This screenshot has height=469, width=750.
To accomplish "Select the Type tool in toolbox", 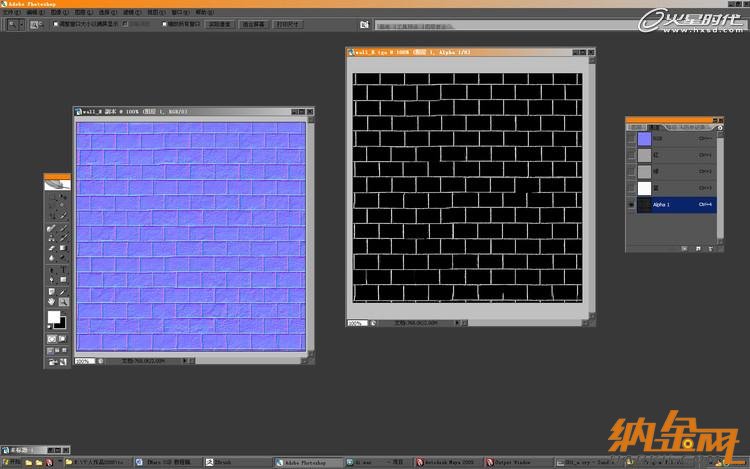I will pyautogui.click(x=63, y=270).
